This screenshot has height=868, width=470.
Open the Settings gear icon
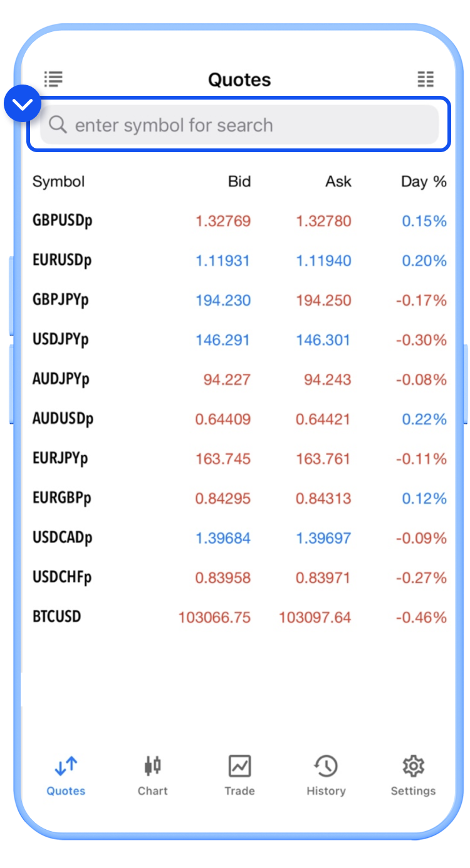[413, 765]
